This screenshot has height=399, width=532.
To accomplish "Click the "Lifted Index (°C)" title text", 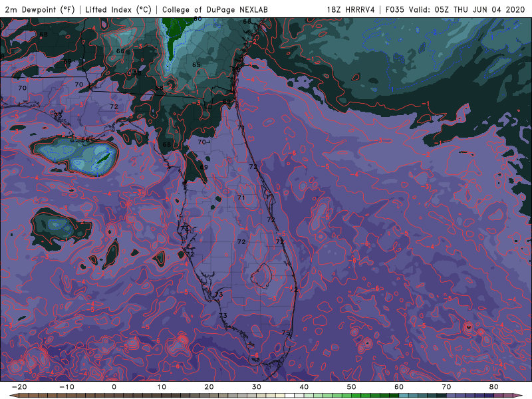I will coord(118,9).
